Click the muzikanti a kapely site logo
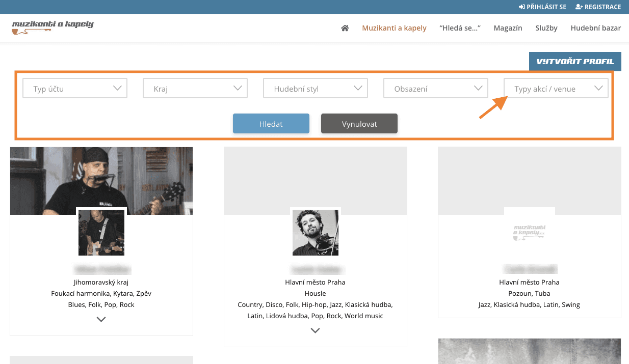The width and height of the screenshot is (629, 364). point(53,27)
